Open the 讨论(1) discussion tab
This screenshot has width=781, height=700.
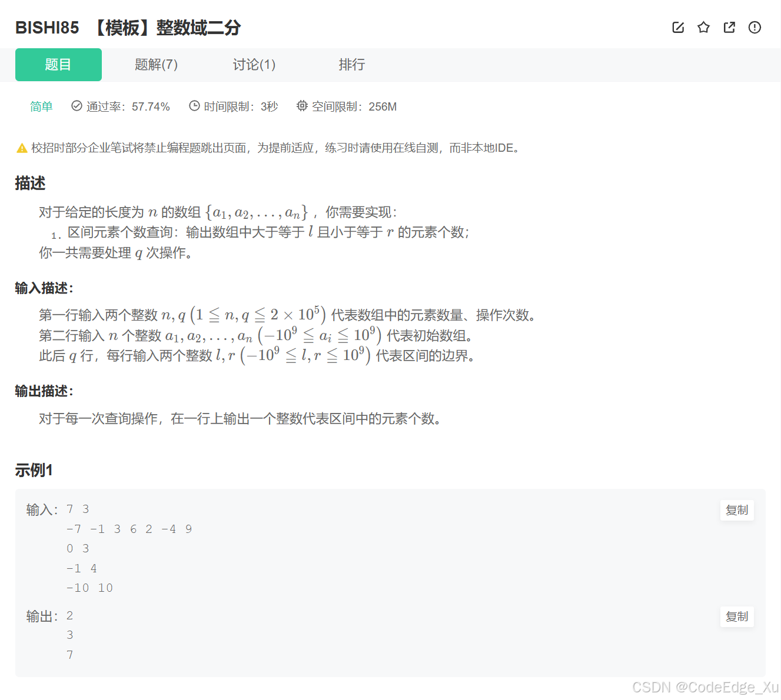point(254,65)
